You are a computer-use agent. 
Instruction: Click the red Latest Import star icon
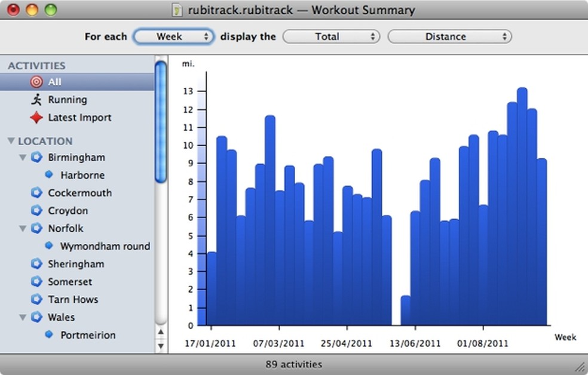(36, 117)
